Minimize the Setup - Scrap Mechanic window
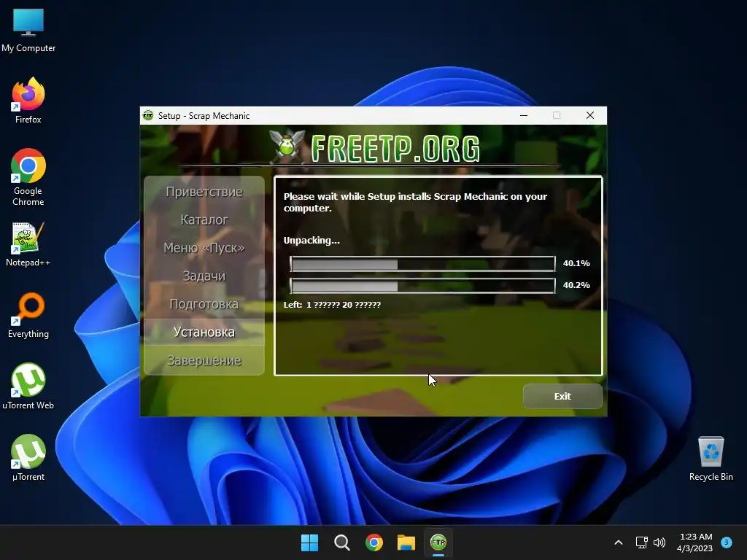747x560 pixels. [x=524, y=115]
